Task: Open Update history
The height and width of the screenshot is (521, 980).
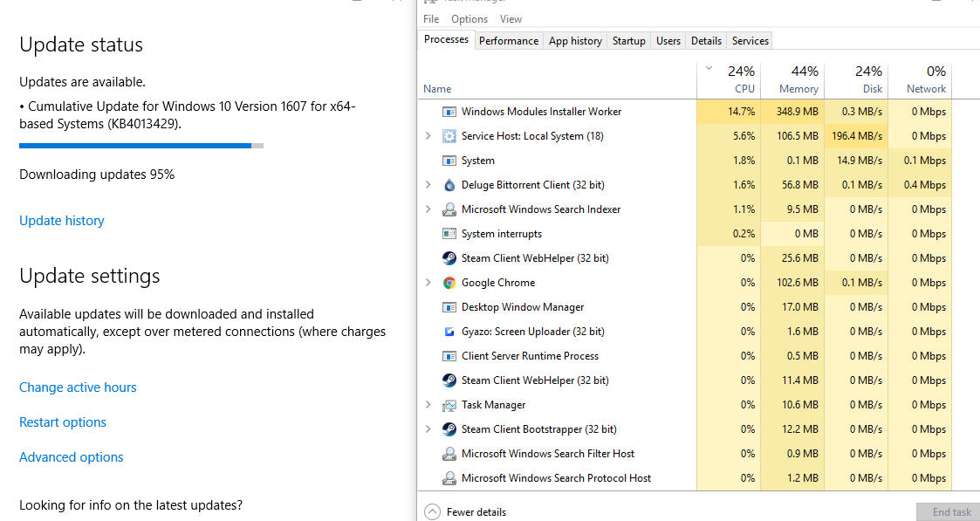Action: click(x=61, y=220)
